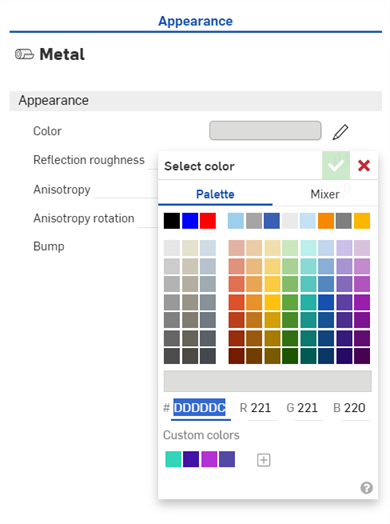Click the Metal material title
Viewport: 390px width, 524px height.
pos(62,54)
